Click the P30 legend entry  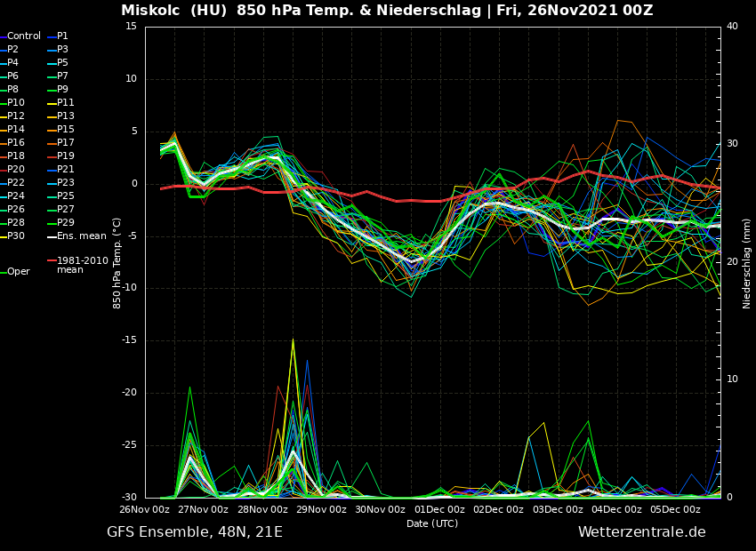pyautogui.click(x=16, y=236)
